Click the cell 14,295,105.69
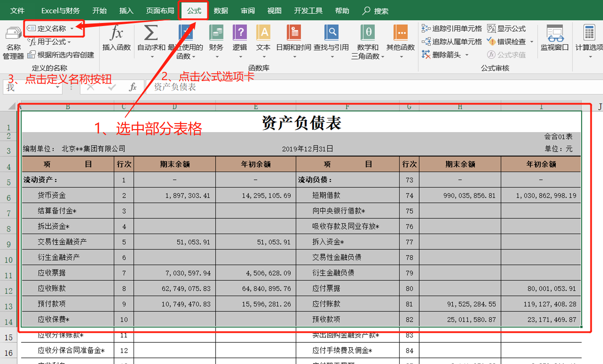 click(256, 195)
